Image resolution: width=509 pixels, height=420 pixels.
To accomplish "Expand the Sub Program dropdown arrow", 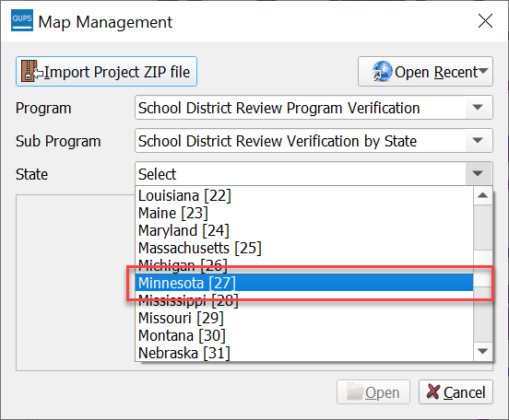I will (478, 140).
